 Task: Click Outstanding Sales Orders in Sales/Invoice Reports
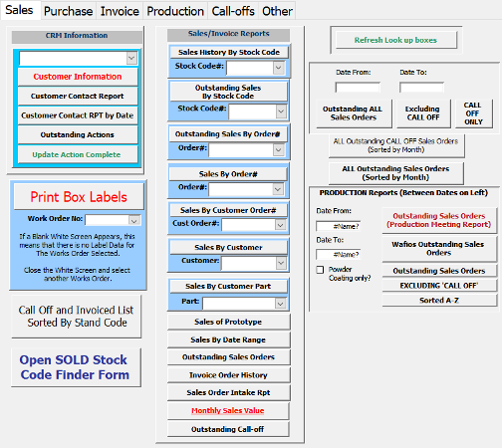228,357
